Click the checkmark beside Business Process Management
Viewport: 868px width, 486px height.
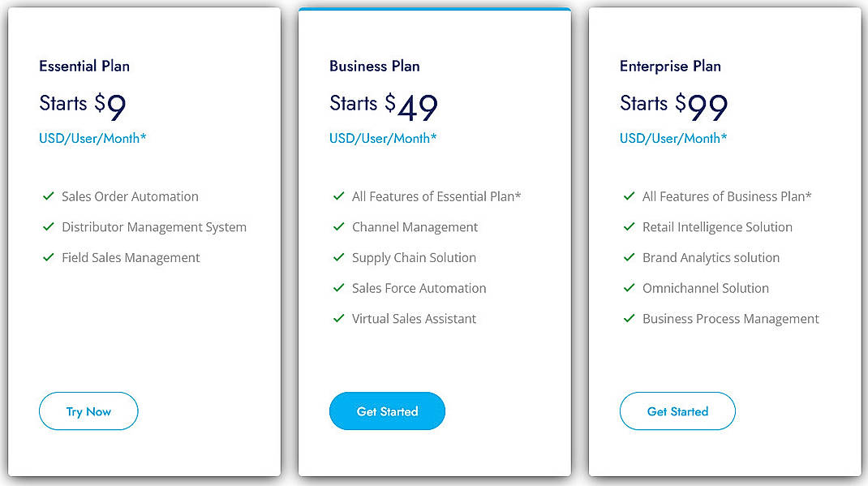[630, 318]
